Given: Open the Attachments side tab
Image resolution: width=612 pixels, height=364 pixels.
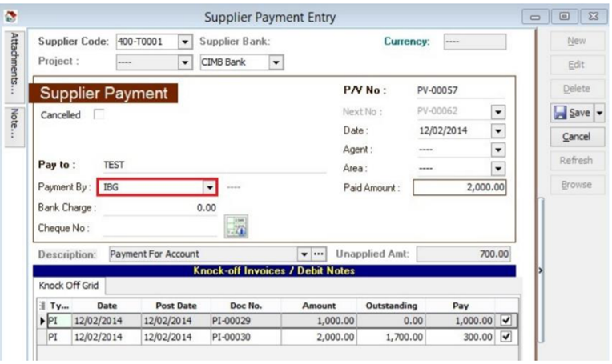Looking at the screenshot, I should pyautogui.click(x=14, y=66).
